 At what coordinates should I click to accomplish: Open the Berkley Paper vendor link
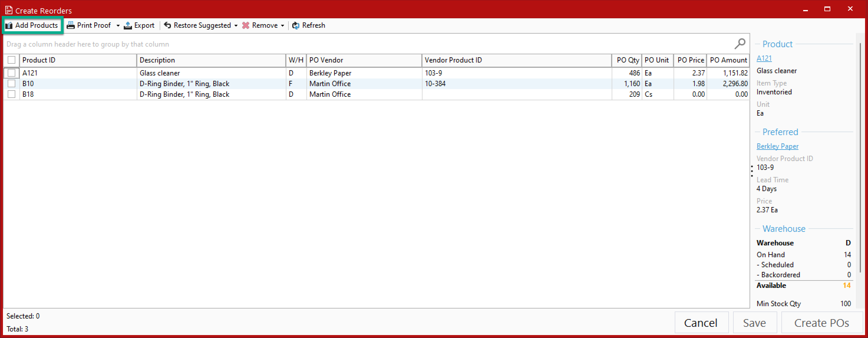(777, 146)
